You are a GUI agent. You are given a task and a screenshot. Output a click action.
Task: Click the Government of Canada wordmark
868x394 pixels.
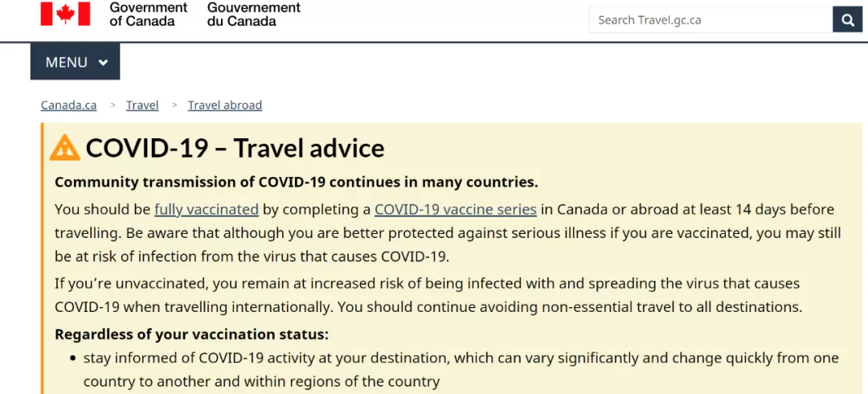149,14
